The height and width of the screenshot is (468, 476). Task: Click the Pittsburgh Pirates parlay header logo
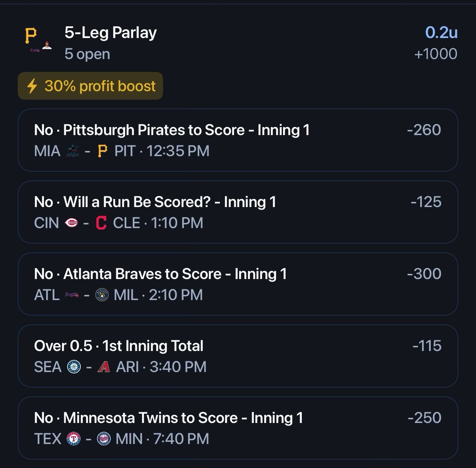(31, 35)
